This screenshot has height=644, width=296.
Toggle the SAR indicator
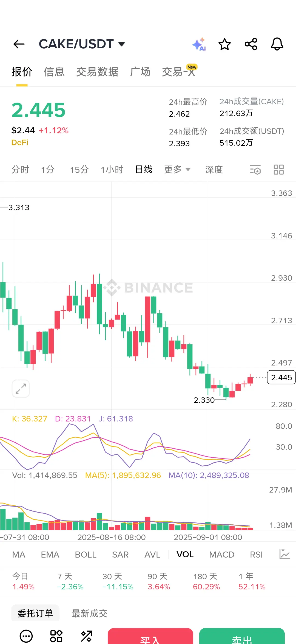click(x=120, y=555)
